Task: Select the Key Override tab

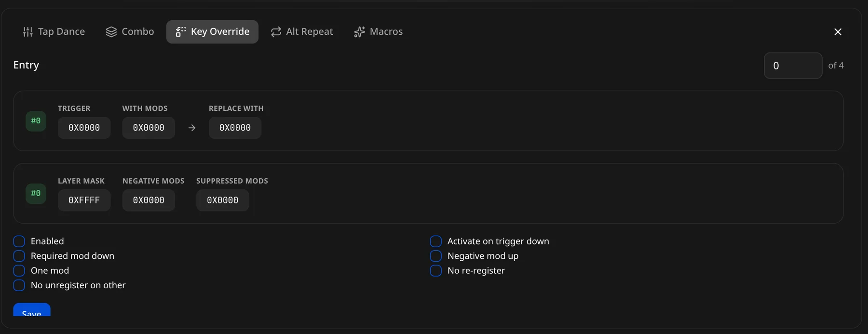Action: coord(212,32)
